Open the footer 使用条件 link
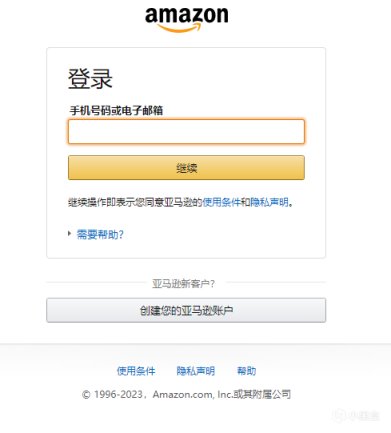 coord(136,371)
